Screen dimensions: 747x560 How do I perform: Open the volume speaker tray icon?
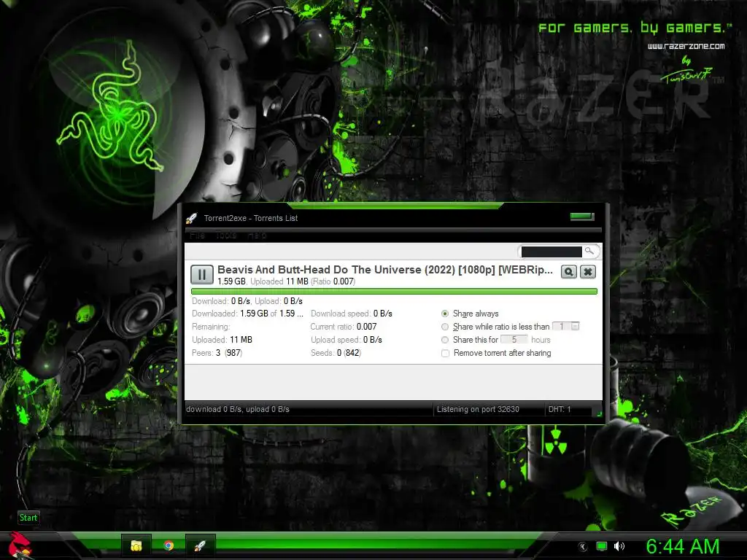pos(619,546)
